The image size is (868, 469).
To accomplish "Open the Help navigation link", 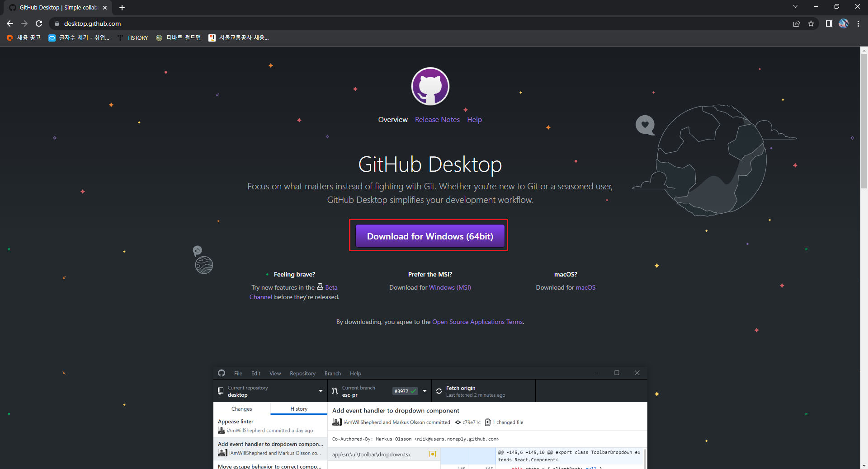I will pyautogui.click(x=474, y=120).
